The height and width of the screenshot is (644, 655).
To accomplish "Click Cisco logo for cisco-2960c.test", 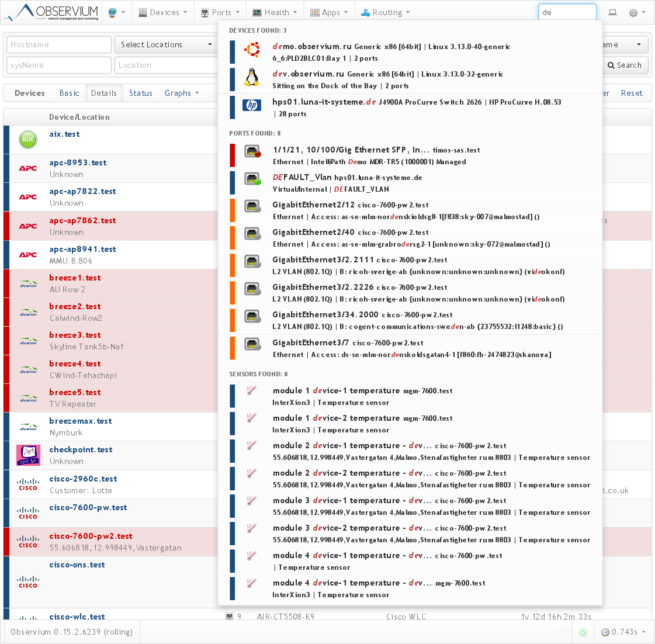I will click(x=28, y=484).
